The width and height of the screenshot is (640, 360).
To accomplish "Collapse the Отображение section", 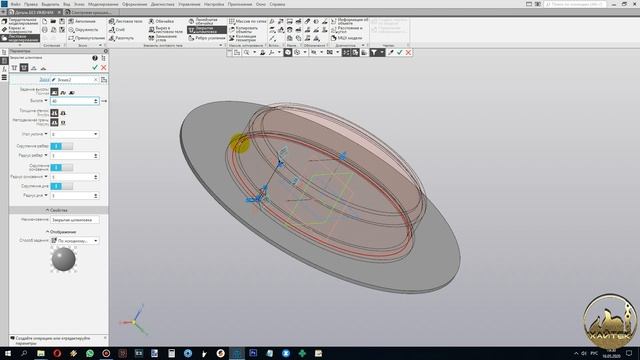I will point(60,232).
